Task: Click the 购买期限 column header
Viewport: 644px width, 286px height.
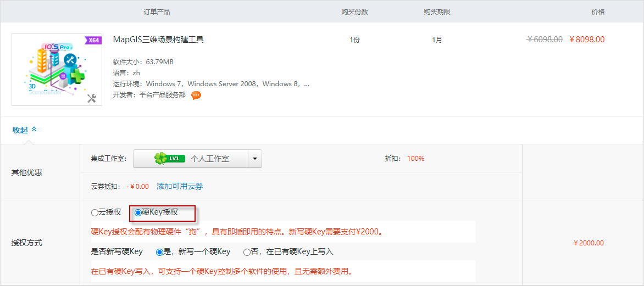Action: tap(437, 12)
